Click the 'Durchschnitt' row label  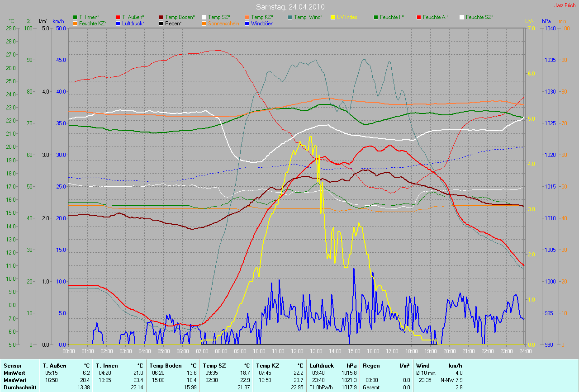20,387
